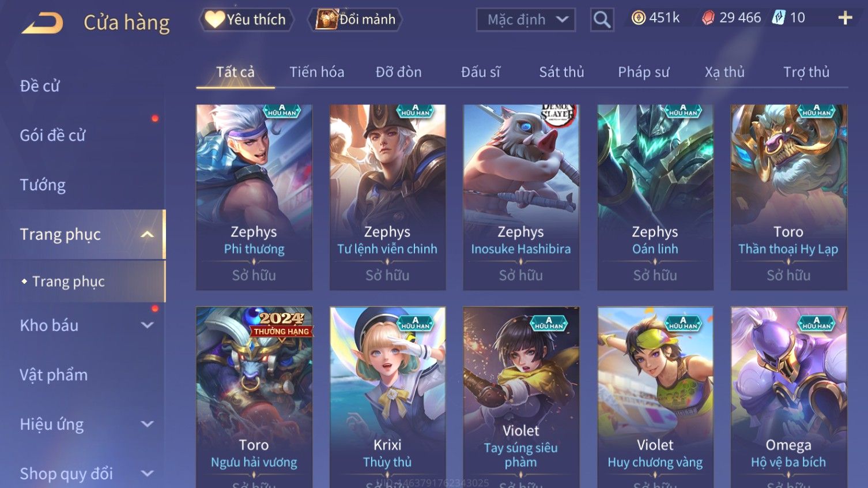Click the plus icon to add currency

[x=845, y=18]
